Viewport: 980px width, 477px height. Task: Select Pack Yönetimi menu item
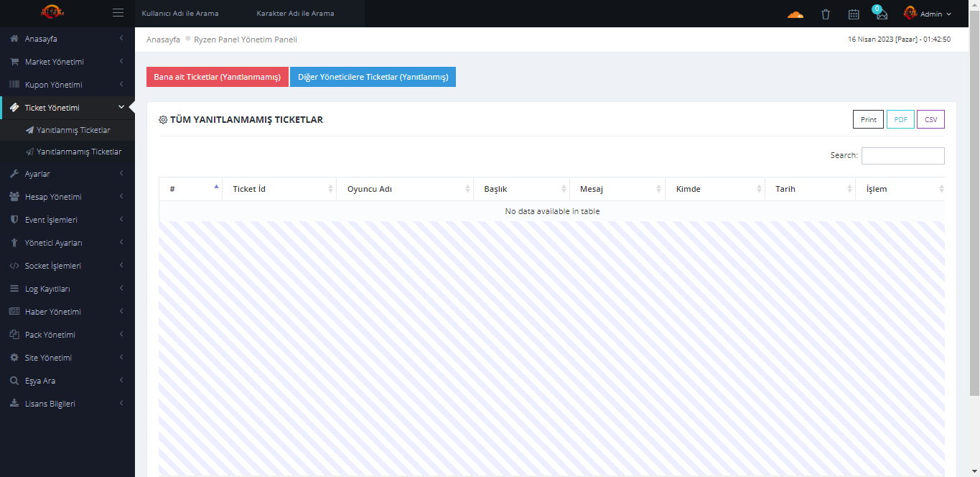[67, 334]
